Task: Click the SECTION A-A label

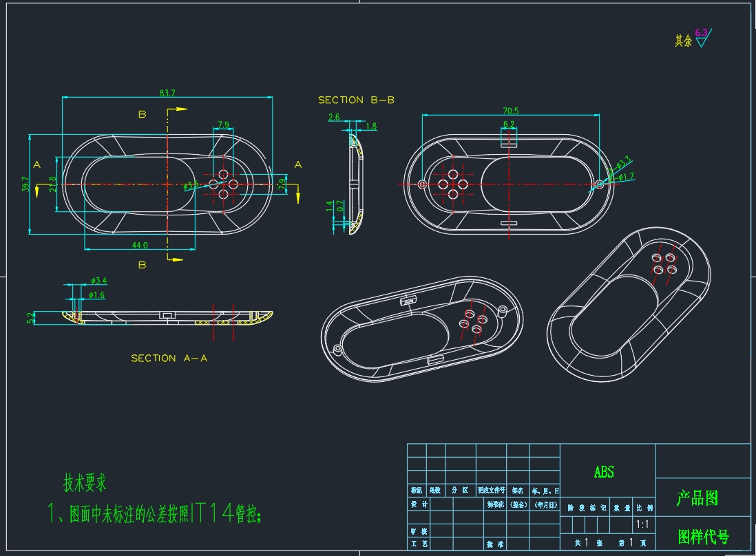Action: [x=169, y=358]
